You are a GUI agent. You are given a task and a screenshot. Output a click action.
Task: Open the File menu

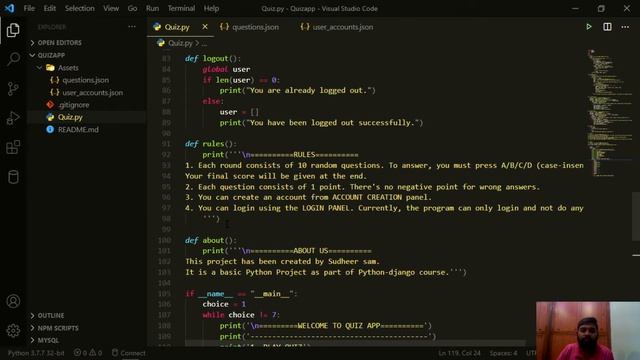click(x=29, y=8)
